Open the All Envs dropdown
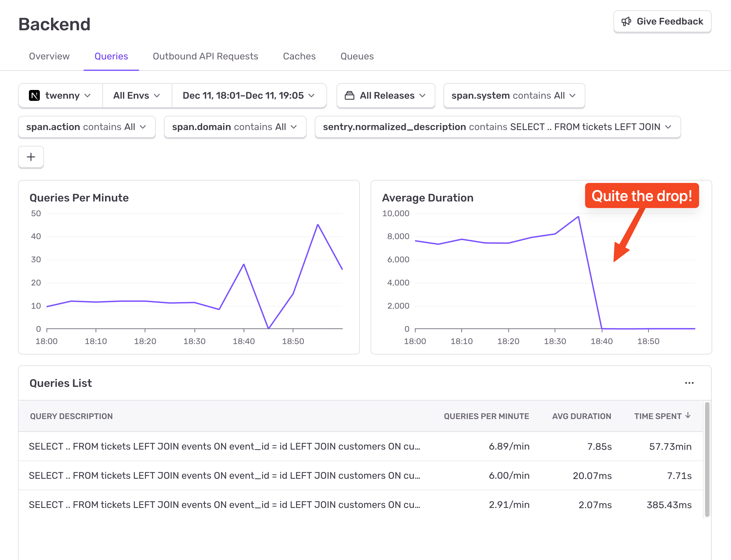The image size is (731, 560). tap(137, 96)
